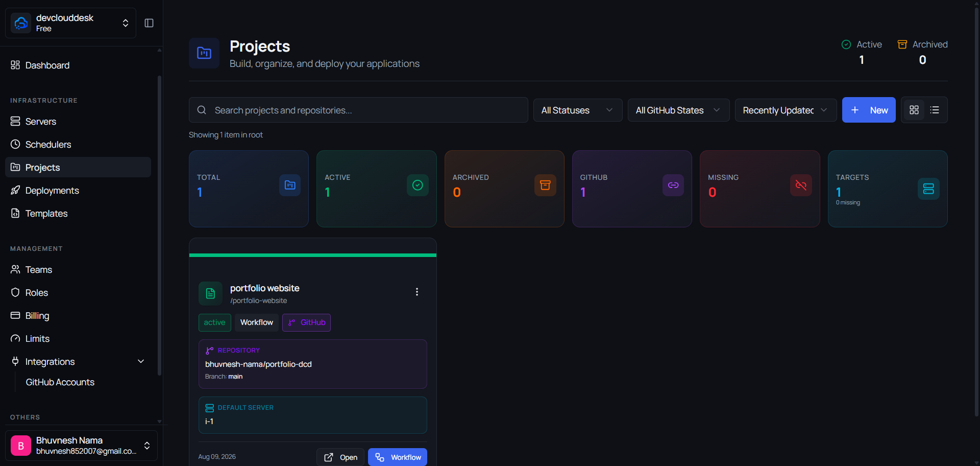980x466 pixels.
Task: Click the Archived stat box icon
Action: pos(545,185)
